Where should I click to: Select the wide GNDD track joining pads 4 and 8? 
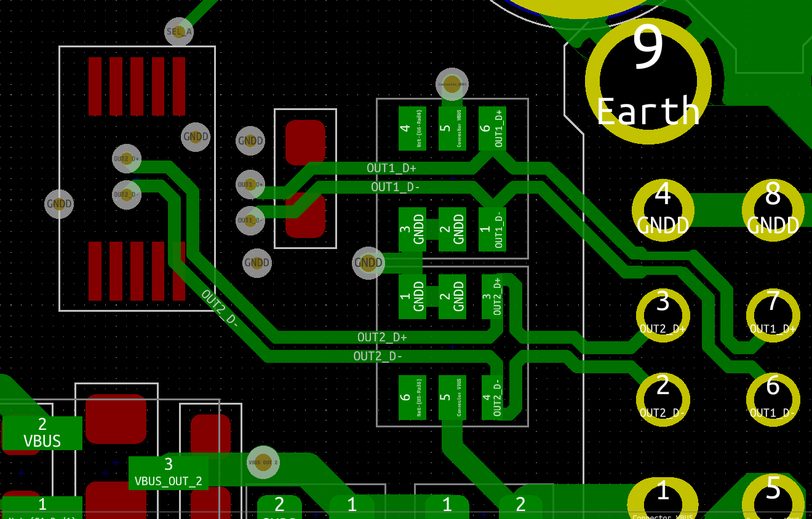(718, 210)
